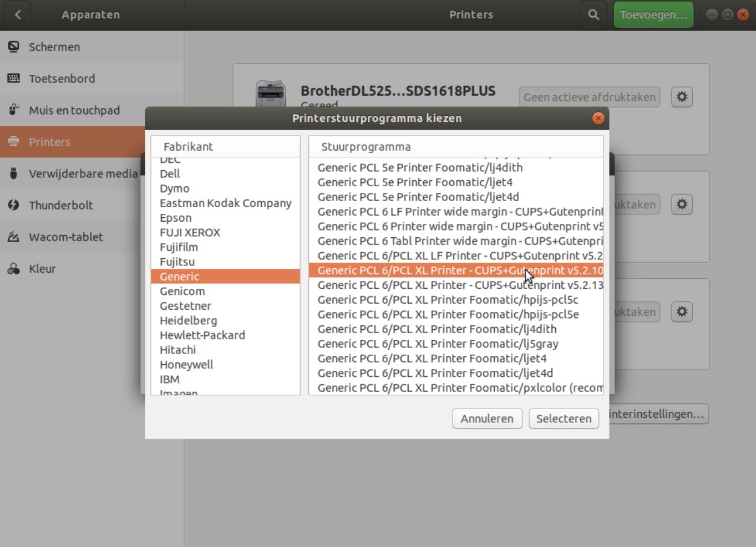Select manufacturer Fujitsu
Viewport: 756px width, 547px height.
225,262
